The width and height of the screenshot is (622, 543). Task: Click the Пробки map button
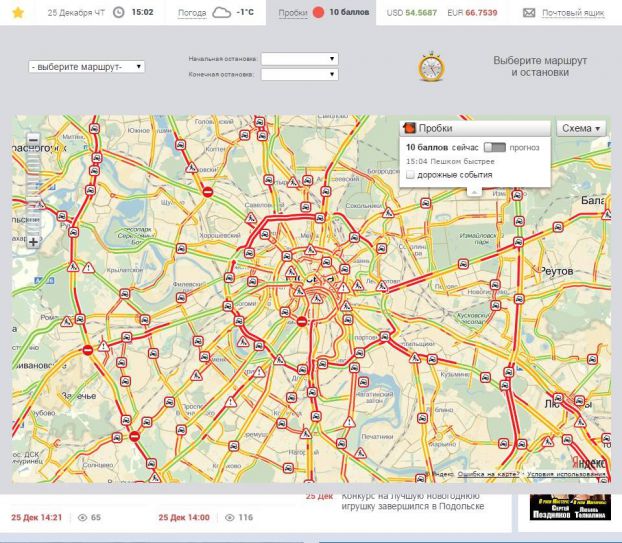pyautogui.click(x=475, y=128)
